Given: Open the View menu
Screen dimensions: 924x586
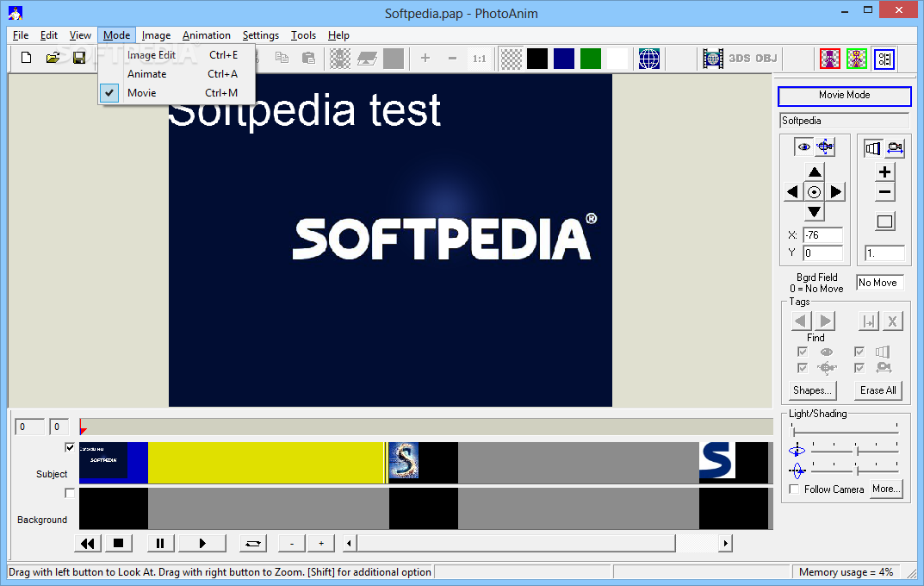Looking at the screenshot, I should pyautogui.click(x=80, y=35).
